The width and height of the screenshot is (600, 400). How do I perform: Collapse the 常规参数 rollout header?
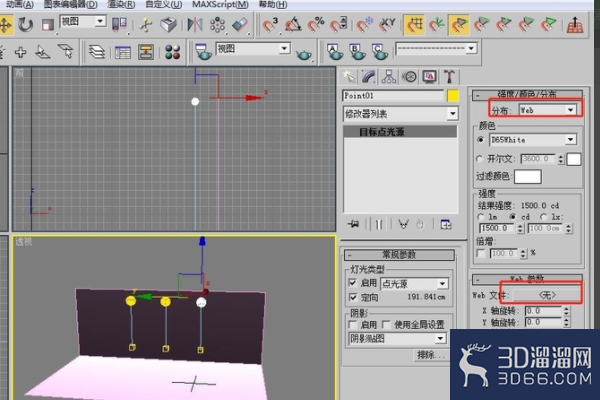pyautogui.click(x=399, y=255)
